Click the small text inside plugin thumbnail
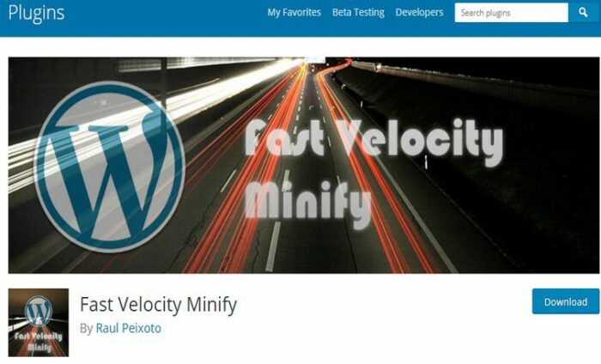 coord(39,342)
